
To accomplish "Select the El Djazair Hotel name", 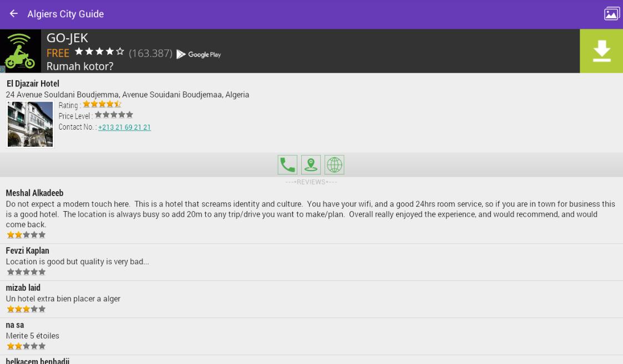I will point(33,84).
